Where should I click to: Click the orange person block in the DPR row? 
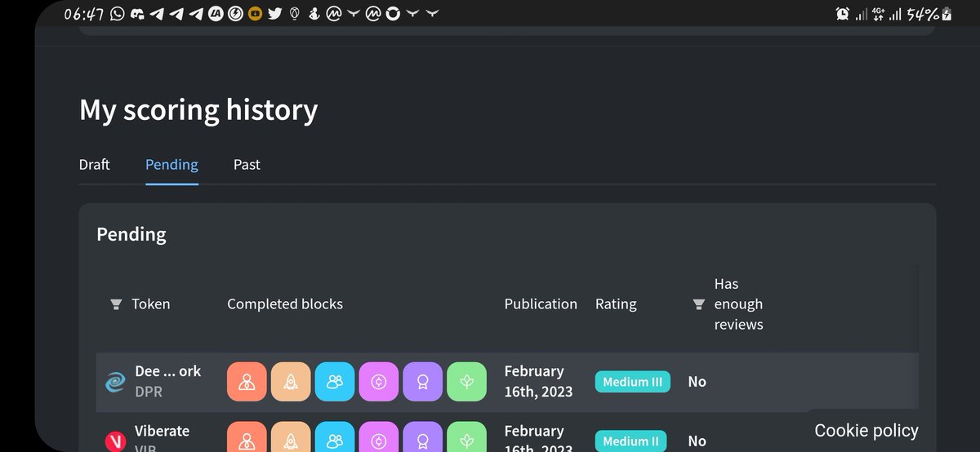coord(247,382)
